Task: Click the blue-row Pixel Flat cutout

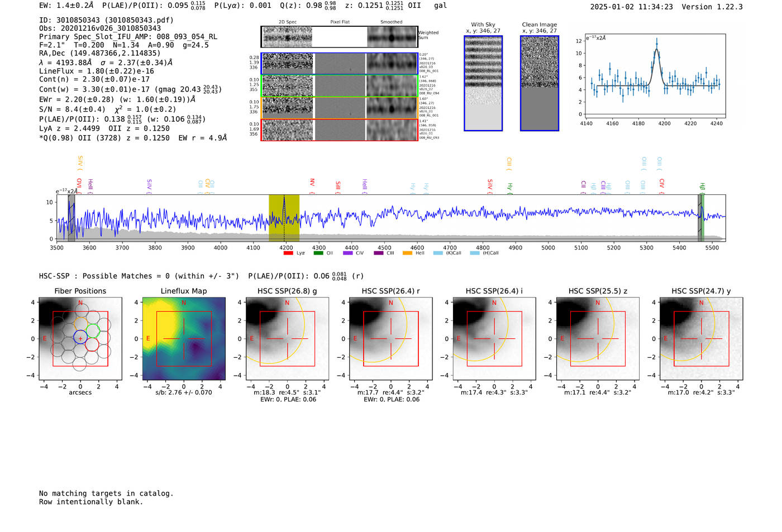Action: click(340, 64)
